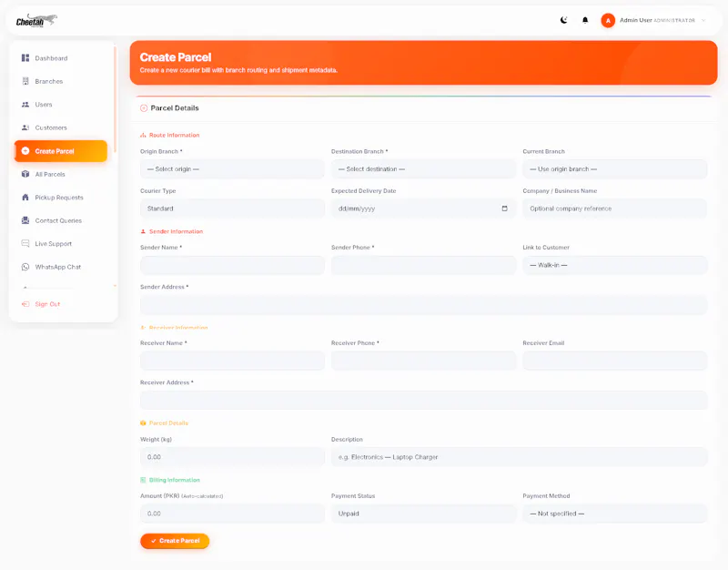Click the Billing Information icon

coord(143,480)
